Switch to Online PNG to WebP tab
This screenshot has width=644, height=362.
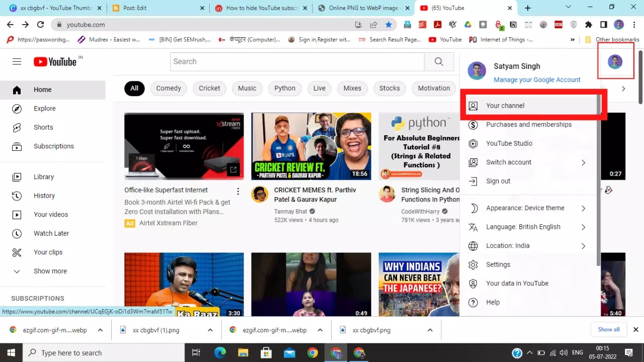(363, 8)
